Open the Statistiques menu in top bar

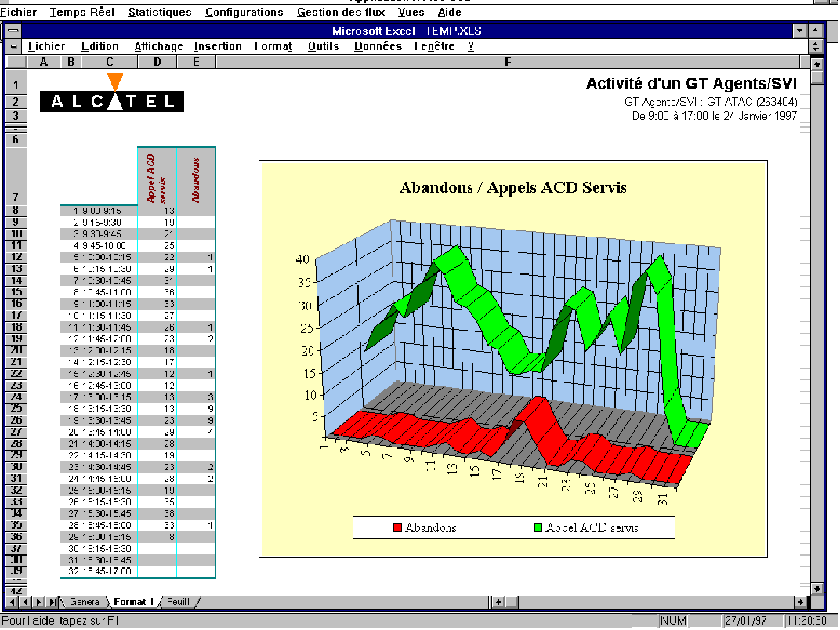click(160, 13)
